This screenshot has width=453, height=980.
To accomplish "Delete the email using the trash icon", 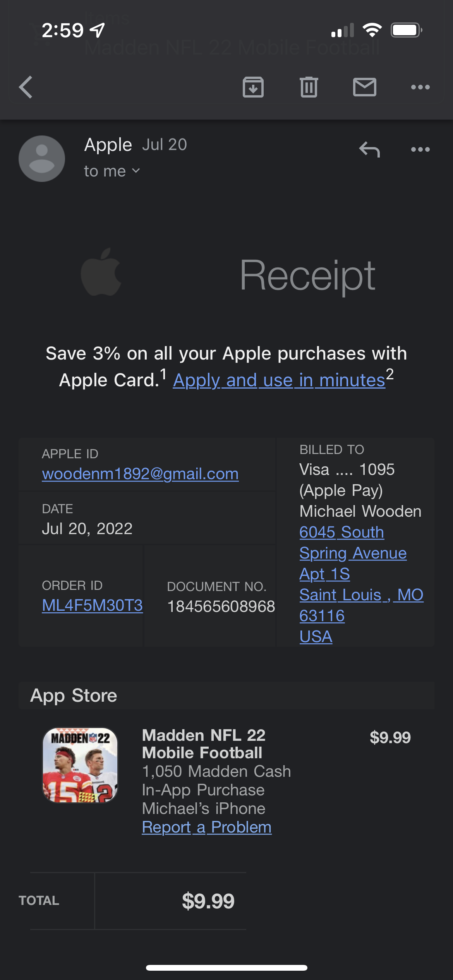I will 309,87.
